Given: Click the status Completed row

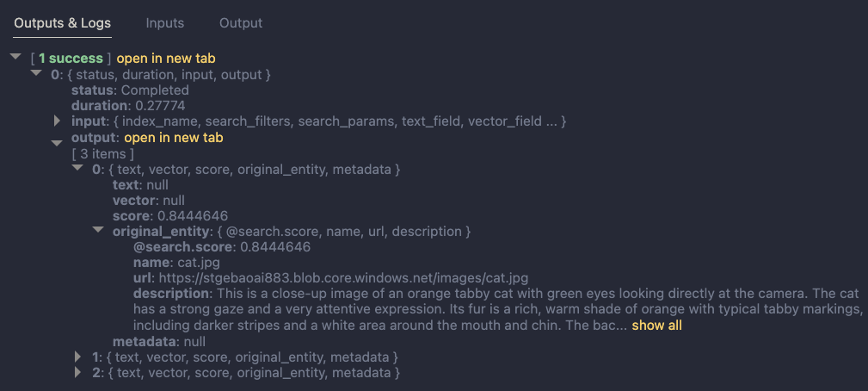Looking at the screenshot, I should pos(130,90).
